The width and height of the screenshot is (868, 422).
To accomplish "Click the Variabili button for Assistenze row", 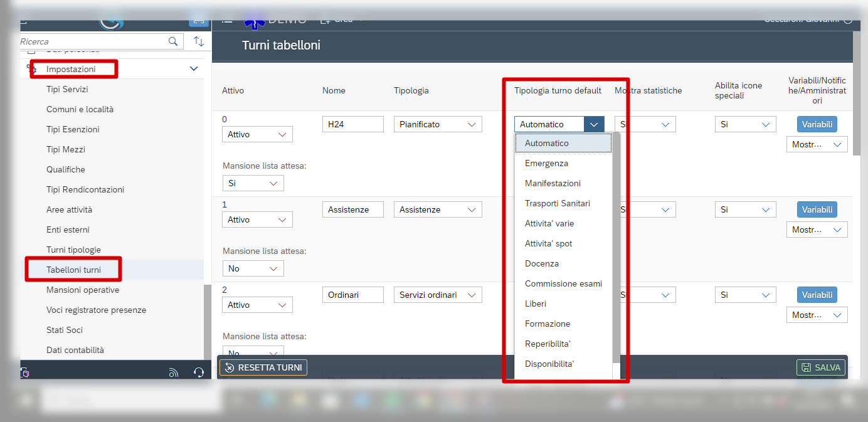I will (x=817, y=209).
